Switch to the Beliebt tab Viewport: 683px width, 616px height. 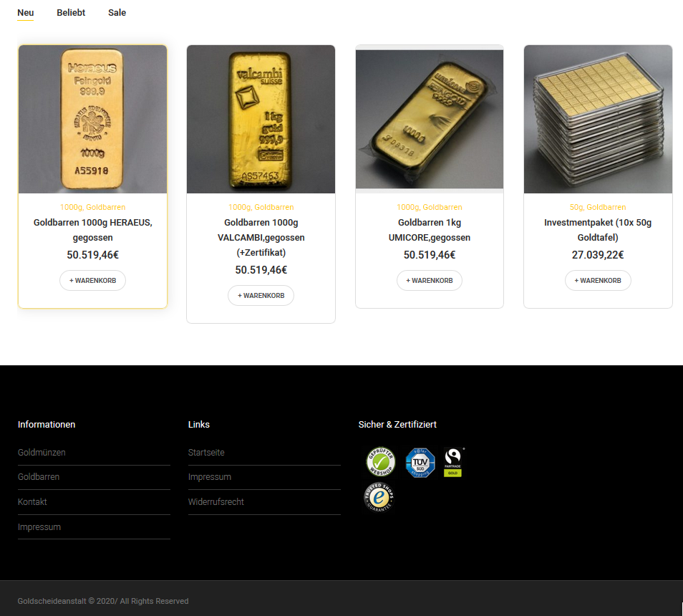pyautogui.click(x=71, y=13)
